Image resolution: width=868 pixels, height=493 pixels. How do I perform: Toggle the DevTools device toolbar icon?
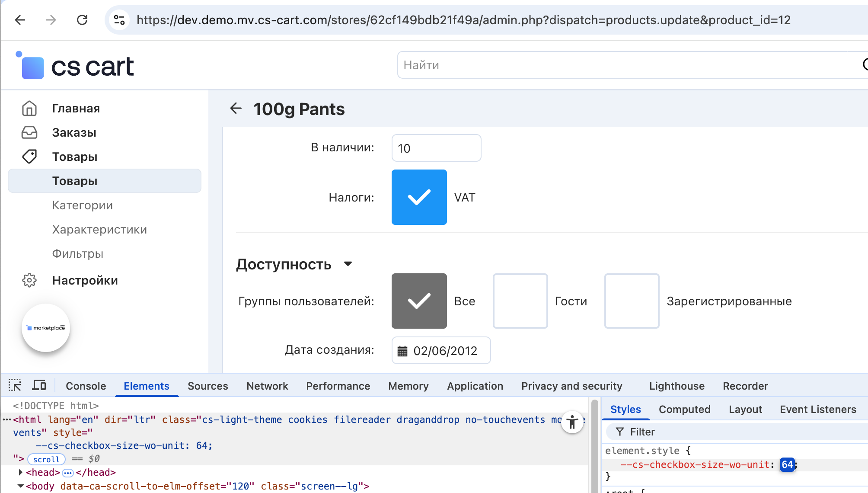[x=39, y=385]
